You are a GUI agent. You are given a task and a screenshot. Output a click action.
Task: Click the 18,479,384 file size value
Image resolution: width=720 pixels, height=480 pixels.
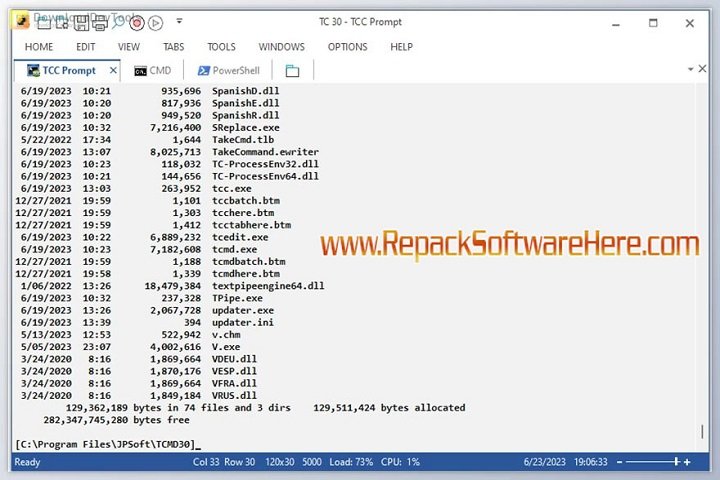pos(173,286)
